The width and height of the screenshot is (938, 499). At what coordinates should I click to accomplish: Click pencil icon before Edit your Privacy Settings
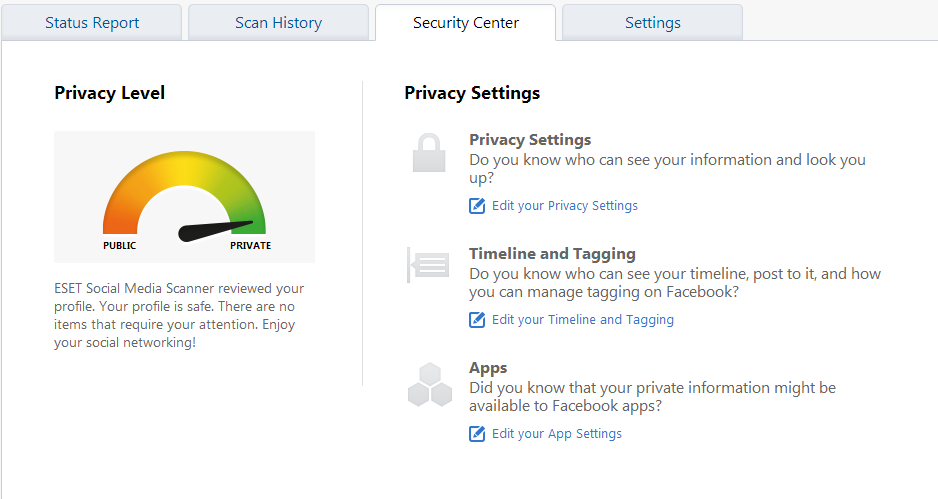click(477, 206)
